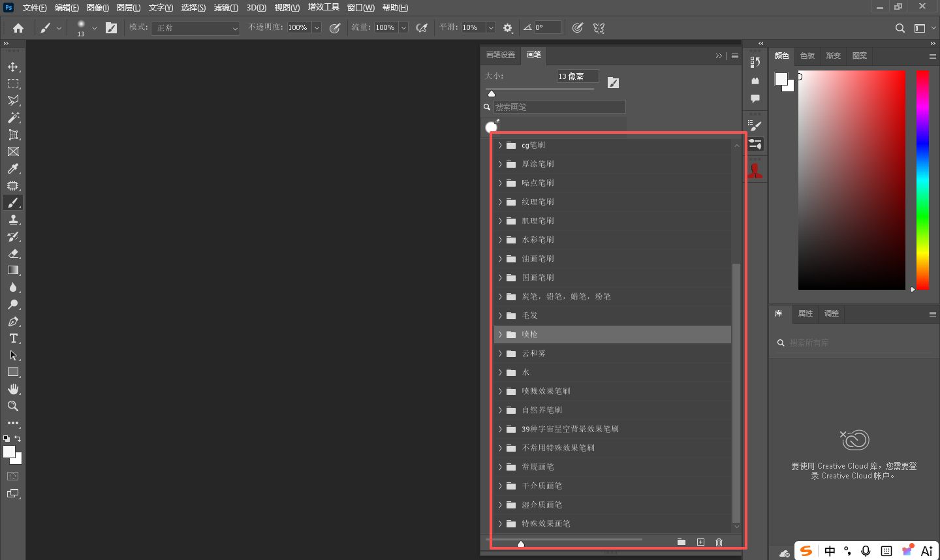The height and width of the screenshot is (560, 940).
Task: Select the Move tool
Action: [13, 67]
